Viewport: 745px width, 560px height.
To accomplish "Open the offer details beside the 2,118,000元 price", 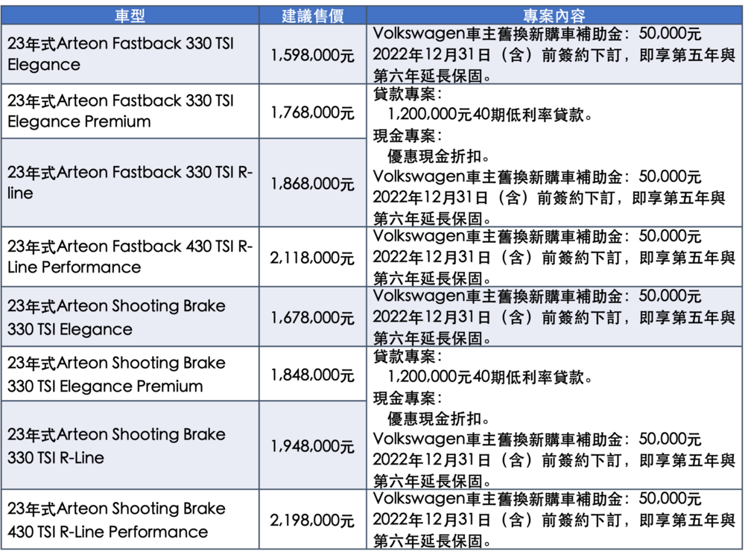I will tap(554, 256).
